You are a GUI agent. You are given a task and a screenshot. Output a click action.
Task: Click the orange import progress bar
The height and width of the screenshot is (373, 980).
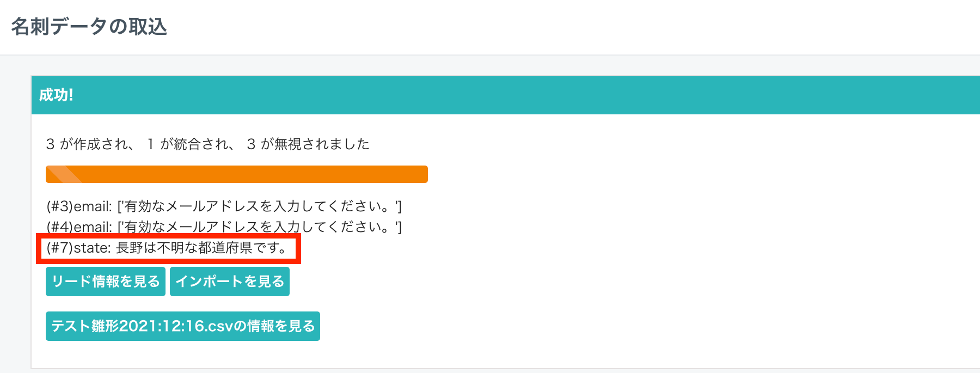click(x=245, y=174)
